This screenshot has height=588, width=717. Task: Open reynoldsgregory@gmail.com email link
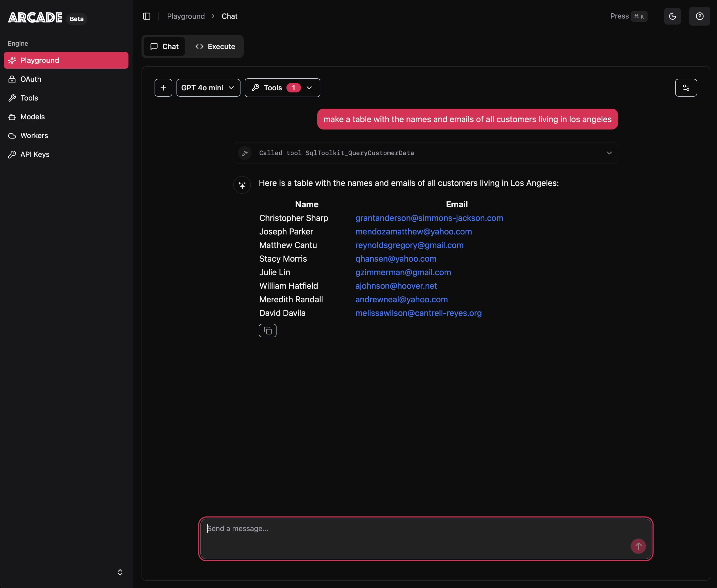[409, 245]
